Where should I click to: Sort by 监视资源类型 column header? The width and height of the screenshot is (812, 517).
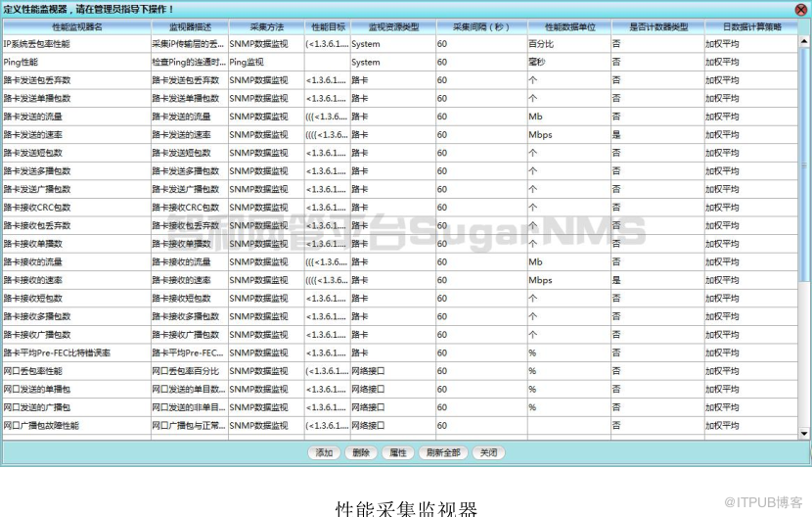click(393, 27)
